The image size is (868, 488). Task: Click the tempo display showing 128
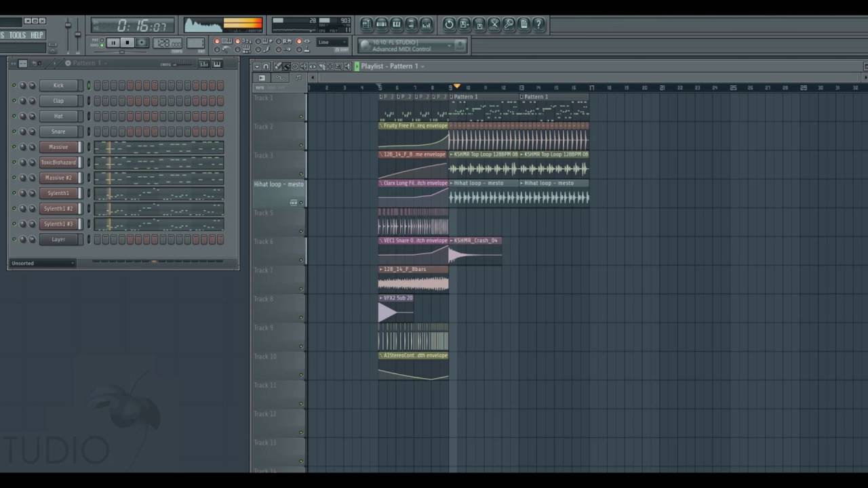pos(167,43)
